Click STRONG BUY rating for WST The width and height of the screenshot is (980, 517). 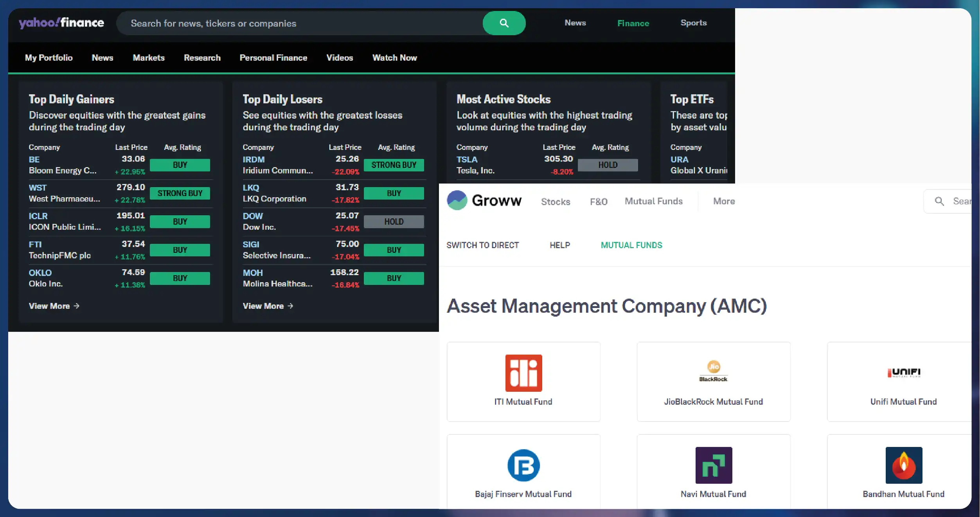[180, 193]
